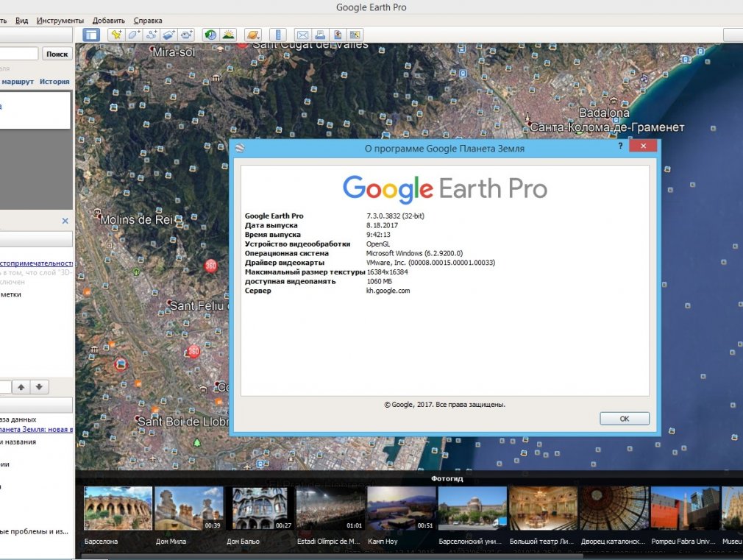The image size is (743, 560).
Task: Record a tour with the camera icon
Action: pyautogui.click(x=187, y=35)
